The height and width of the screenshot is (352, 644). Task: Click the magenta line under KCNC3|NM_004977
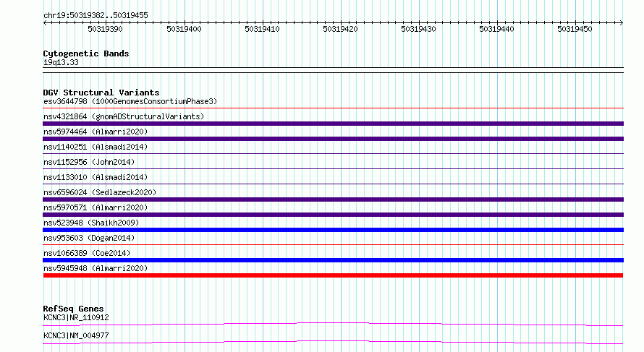pos(333,342)
